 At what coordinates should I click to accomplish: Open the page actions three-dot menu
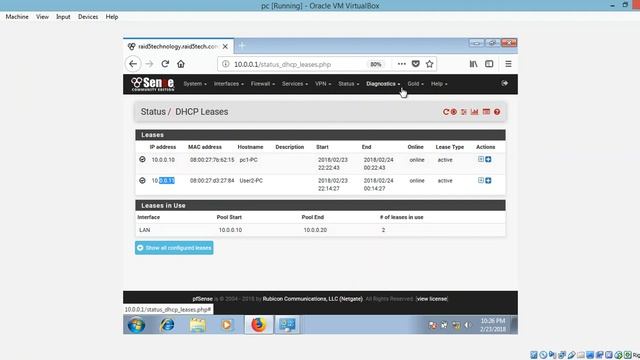tap(402, 64)
